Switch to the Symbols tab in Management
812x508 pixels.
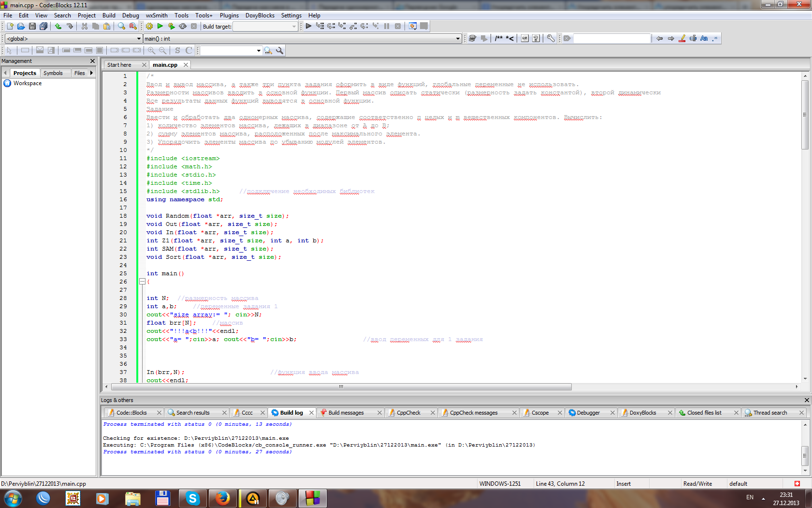pyautogui.click(x=53, y=73)
